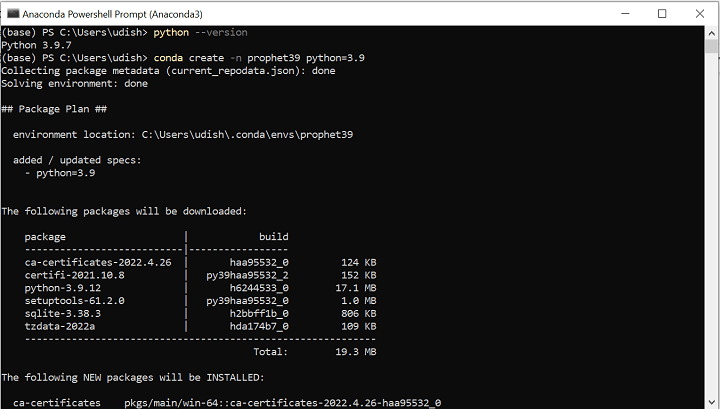The height and width of the screenshot is (409, 720).
Task: Click the scrollbar down arrow
Action: pyautogui.click(x=712, y=401)
